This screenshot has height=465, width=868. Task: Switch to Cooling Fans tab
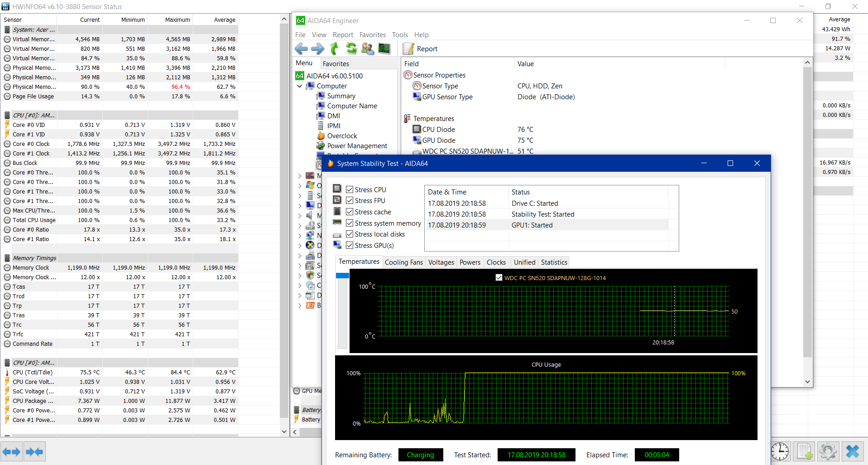click(403, 262)
